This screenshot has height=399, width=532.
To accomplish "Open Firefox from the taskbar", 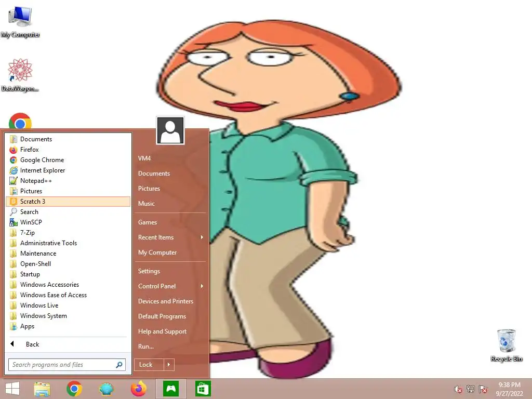I will tap(138, 389).
